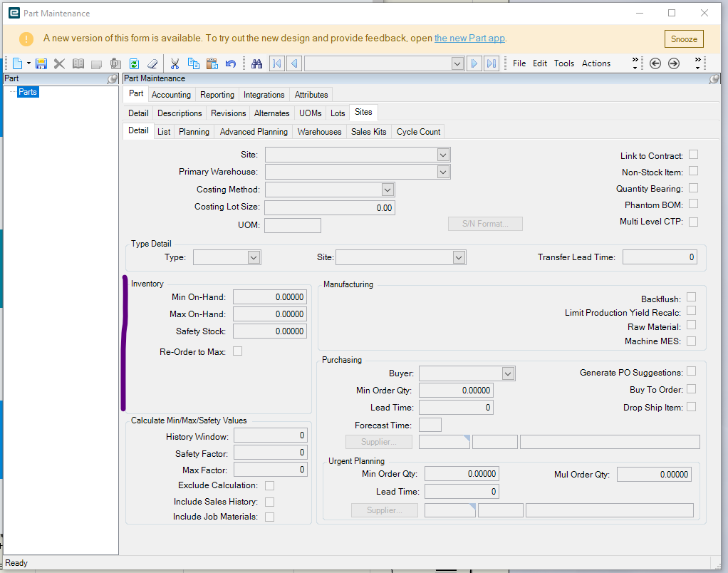Screen dimensions: 728x573
Task: Open the new Part app link
Action: (x=469, y=38)
